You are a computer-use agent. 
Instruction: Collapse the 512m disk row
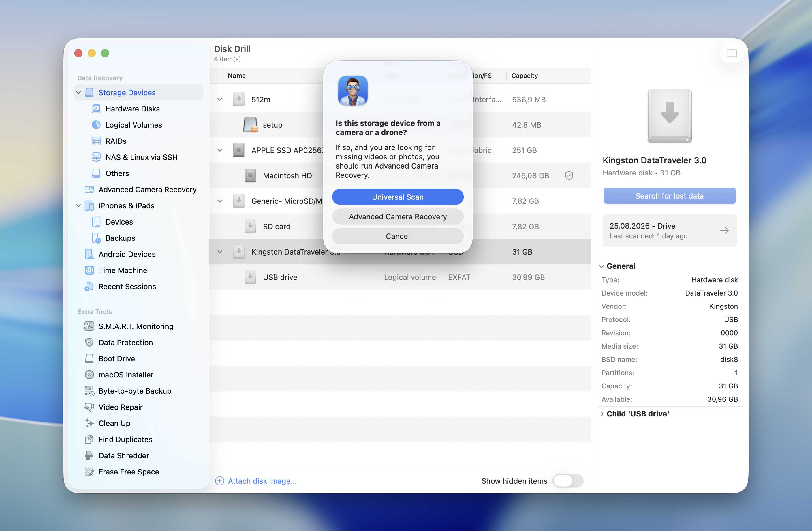[220, 99]
